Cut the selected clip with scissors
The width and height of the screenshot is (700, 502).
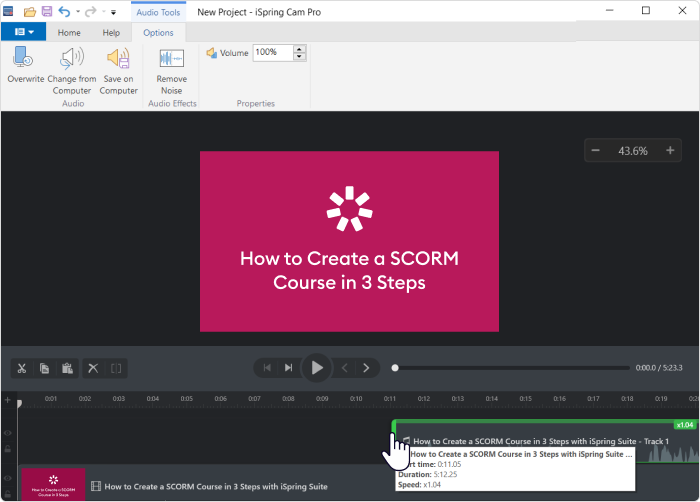(x=21, y=368)
